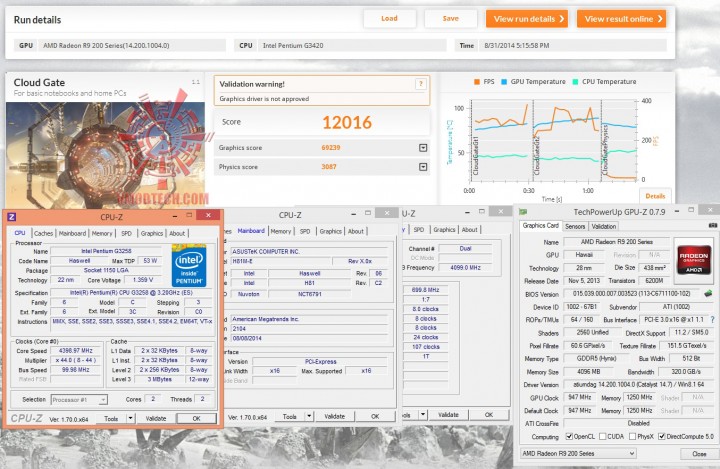Click the Core Voltage value 1.359 V

(x=143, y=280)
